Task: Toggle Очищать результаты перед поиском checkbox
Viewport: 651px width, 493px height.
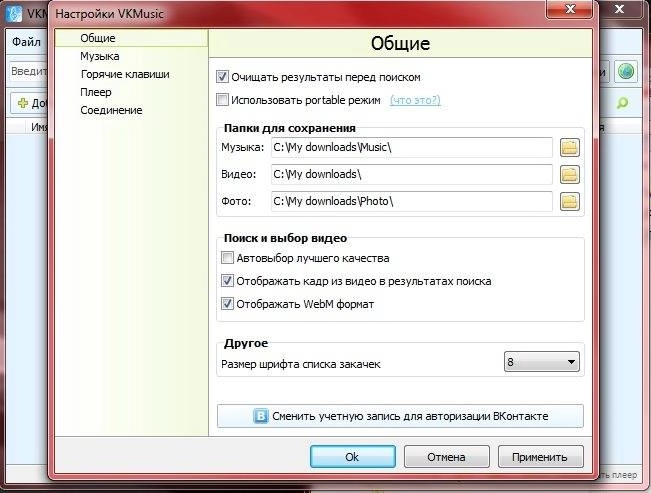Action: pyautogui.click(x=222, y=77)
